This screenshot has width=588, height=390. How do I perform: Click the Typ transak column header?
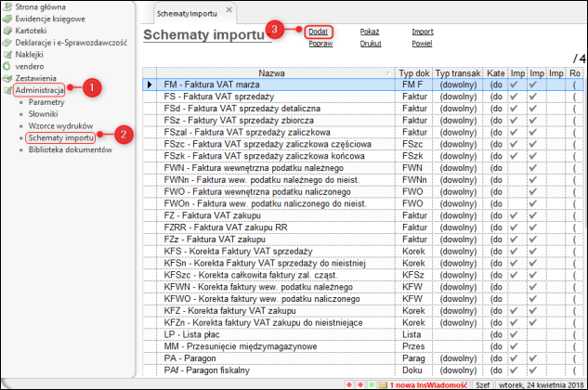coord(458,73)
